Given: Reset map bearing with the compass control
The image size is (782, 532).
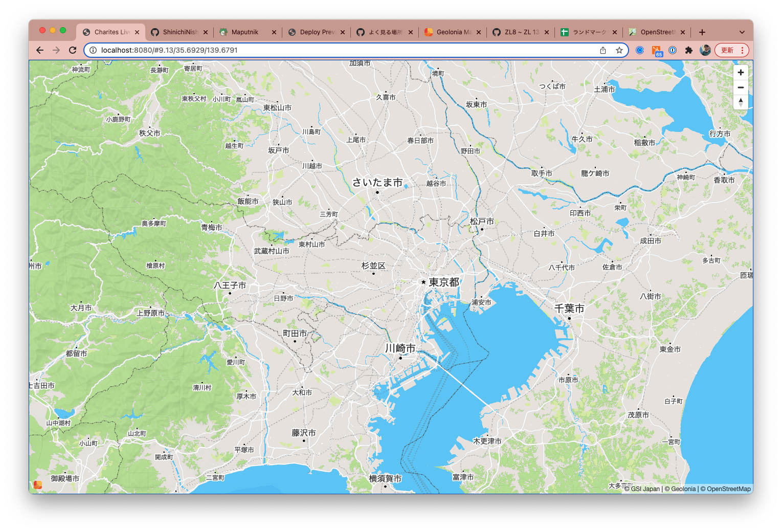Looking at the screenshot, I should coord(741,102).
